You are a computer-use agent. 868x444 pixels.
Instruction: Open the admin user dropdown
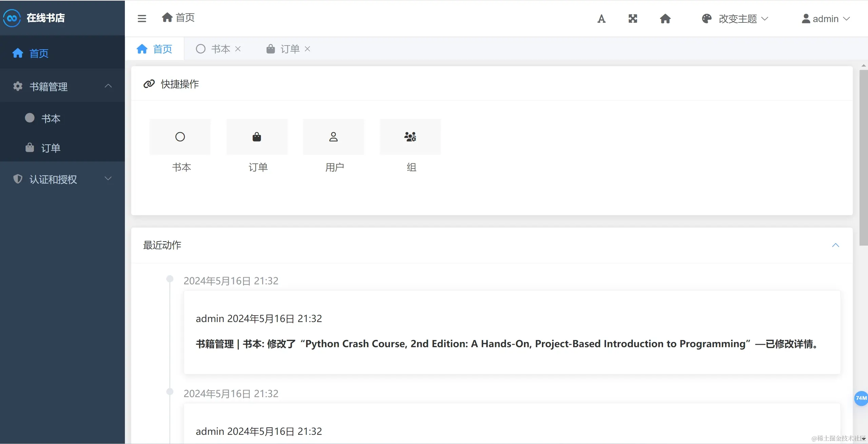pos(826,19)
